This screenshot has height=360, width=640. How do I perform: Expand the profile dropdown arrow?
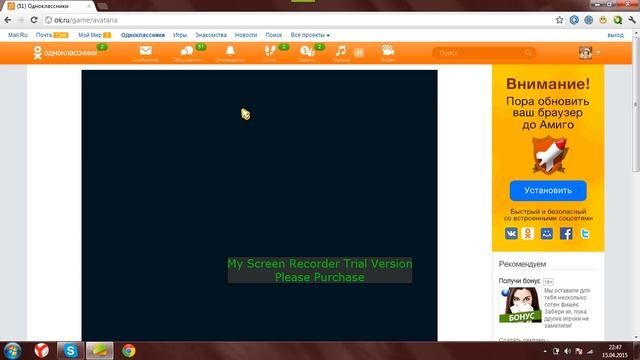[x=598, y=53]
